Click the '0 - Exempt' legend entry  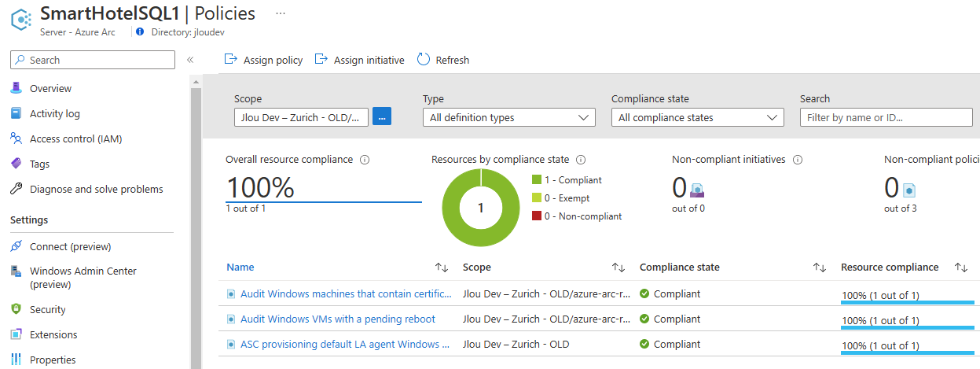tap(561, 198)
